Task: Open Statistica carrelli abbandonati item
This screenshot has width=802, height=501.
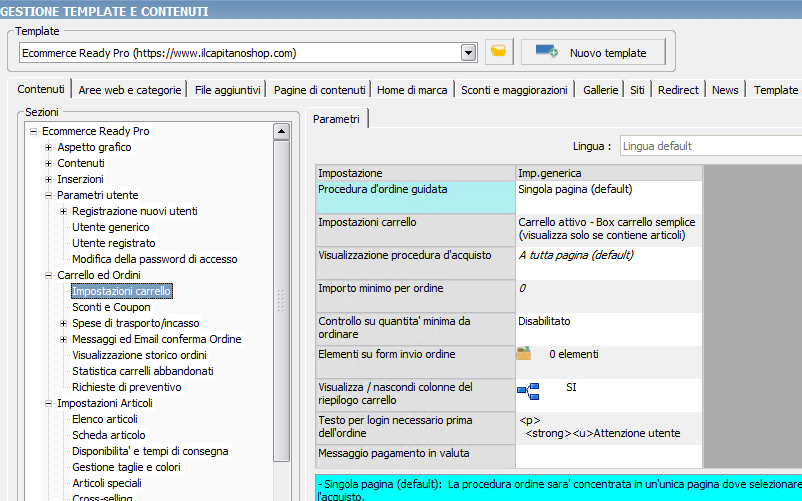Action: click(143, 371)
